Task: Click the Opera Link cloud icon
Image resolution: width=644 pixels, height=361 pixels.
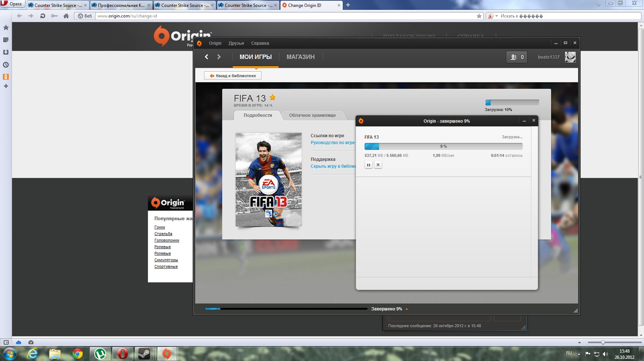Action: [19, 342]
